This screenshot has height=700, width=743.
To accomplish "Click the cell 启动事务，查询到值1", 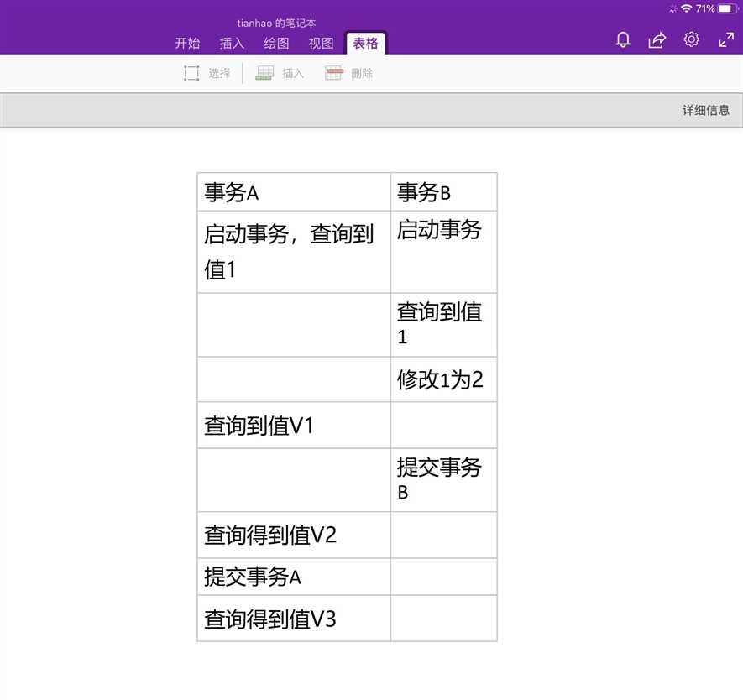I will pyautogui.click(x=294, y=252).
